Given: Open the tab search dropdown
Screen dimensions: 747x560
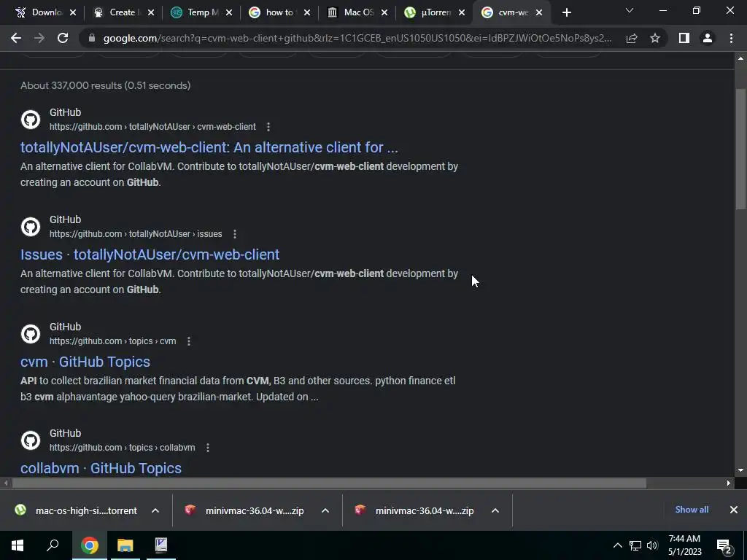Looking at the screenshot, I should (x=630, y=10).
